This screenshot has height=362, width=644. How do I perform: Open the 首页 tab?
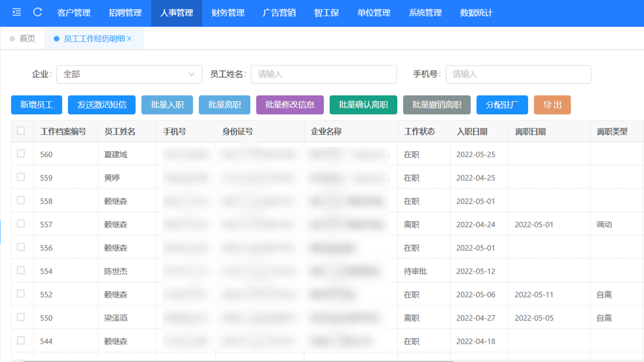coord(27,39)
